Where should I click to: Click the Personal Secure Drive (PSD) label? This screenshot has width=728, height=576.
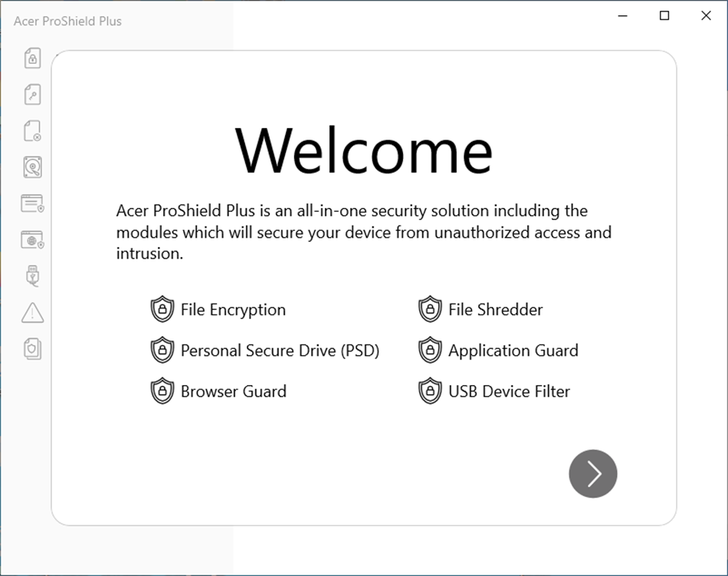(x=280, y=351)
